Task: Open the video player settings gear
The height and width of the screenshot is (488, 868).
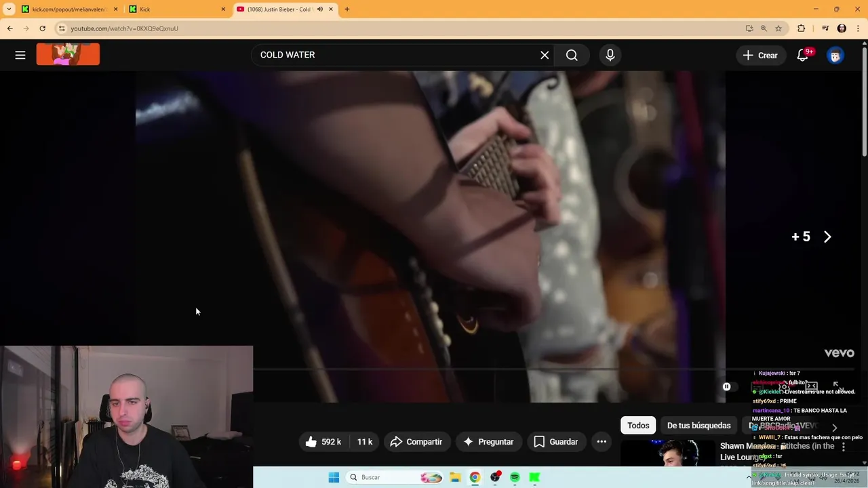Action: [784, 386]
